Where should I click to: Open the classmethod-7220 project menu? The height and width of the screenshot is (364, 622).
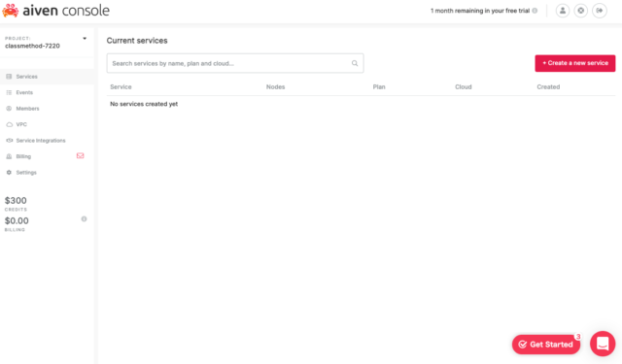(47, 43)
